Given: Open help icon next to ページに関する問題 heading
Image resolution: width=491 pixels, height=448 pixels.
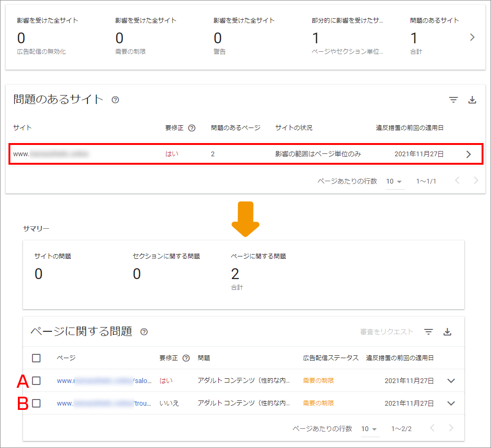Looking at the screenshot, I should 144,332.
